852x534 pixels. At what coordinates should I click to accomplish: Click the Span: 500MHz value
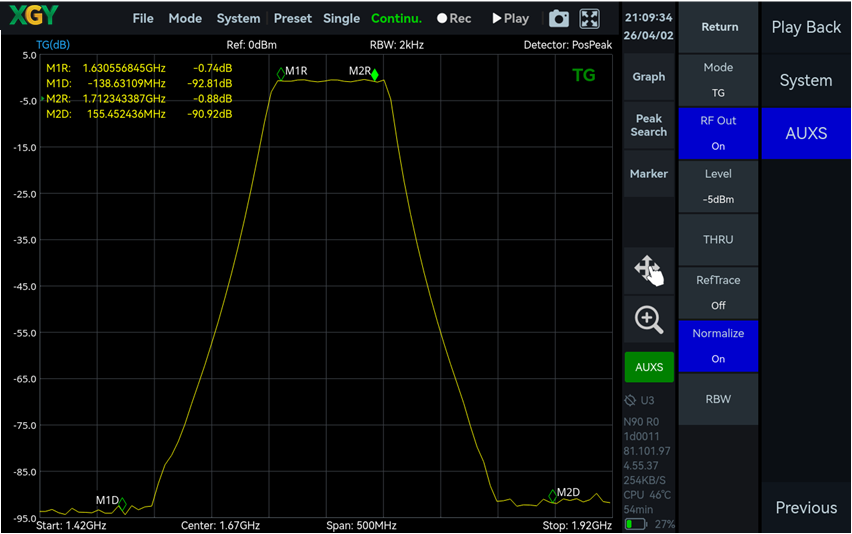(x=361, y=525)
